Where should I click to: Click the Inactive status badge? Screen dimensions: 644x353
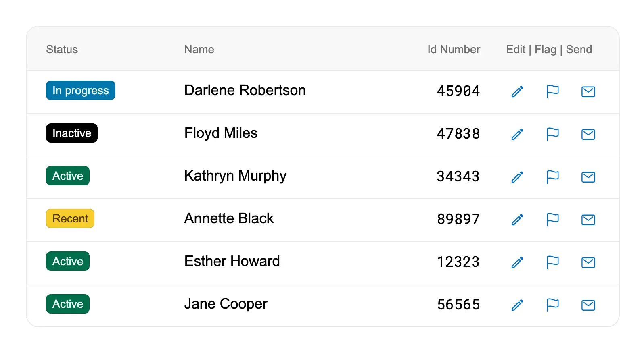point(72,133)
